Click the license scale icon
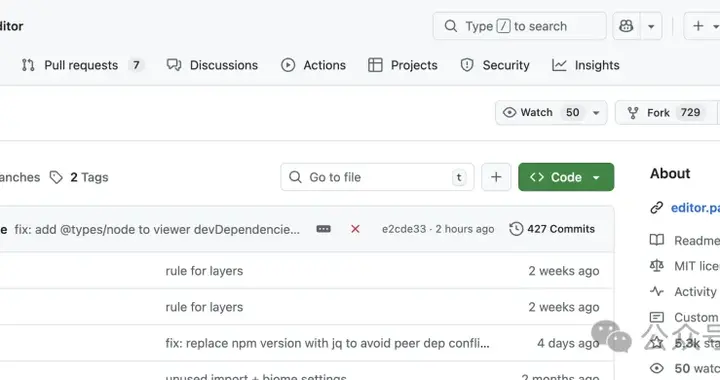The height and width of the screenshot is (380, 720). [x=657, y=266]
